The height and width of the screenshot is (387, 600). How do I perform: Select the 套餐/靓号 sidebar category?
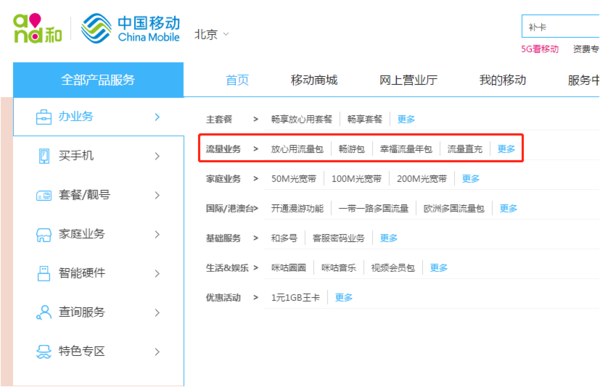click(99, 195)
